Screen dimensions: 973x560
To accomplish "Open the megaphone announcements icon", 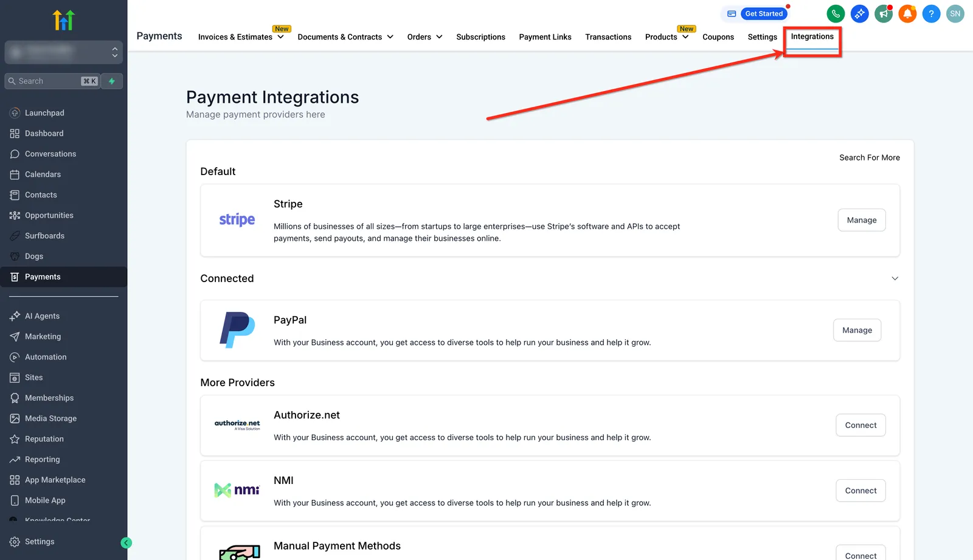I will (883, 13).
